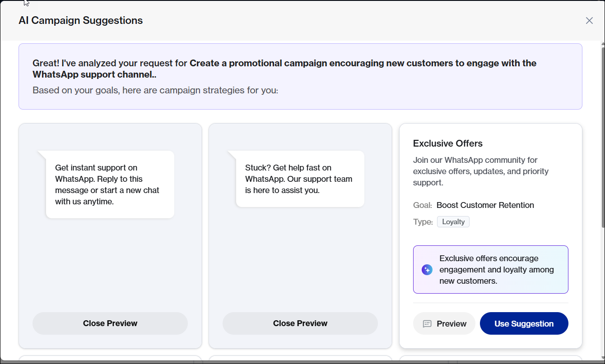Click the chat icon on the Preview button
The image size is (605, 364).
(x=427, y=324)
